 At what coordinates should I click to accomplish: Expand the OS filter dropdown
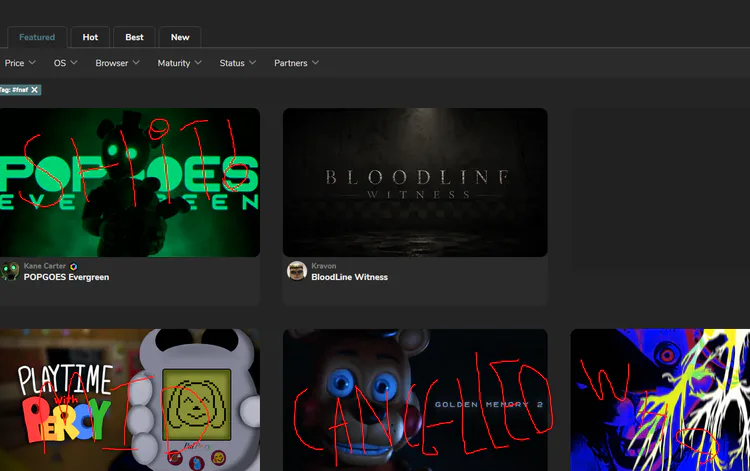(65, 63)
